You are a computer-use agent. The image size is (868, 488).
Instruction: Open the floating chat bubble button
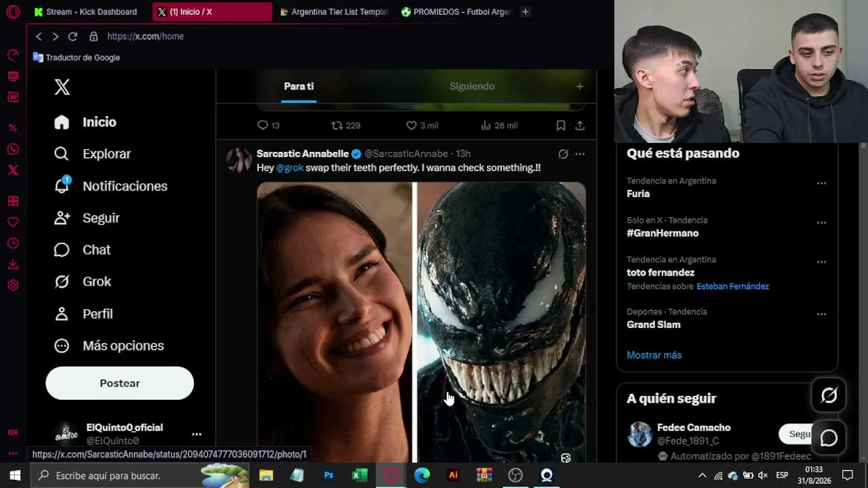[829, 438]
